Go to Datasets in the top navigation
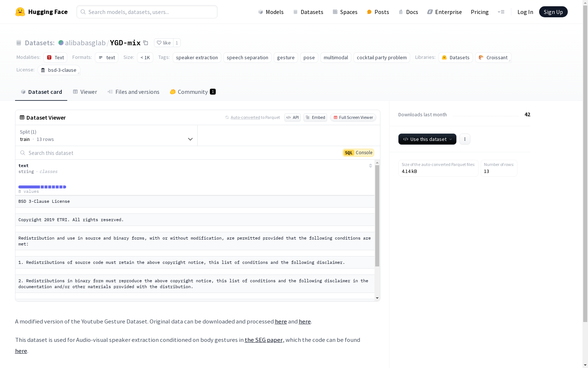Image resolution: width=588 pixels, height=368 pixels. coord(308,12)
